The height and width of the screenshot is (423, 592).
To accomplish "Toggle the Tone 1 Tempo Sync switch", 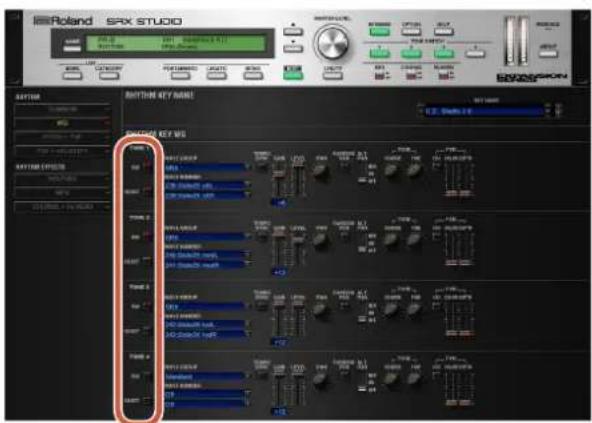I will (262, 167).
